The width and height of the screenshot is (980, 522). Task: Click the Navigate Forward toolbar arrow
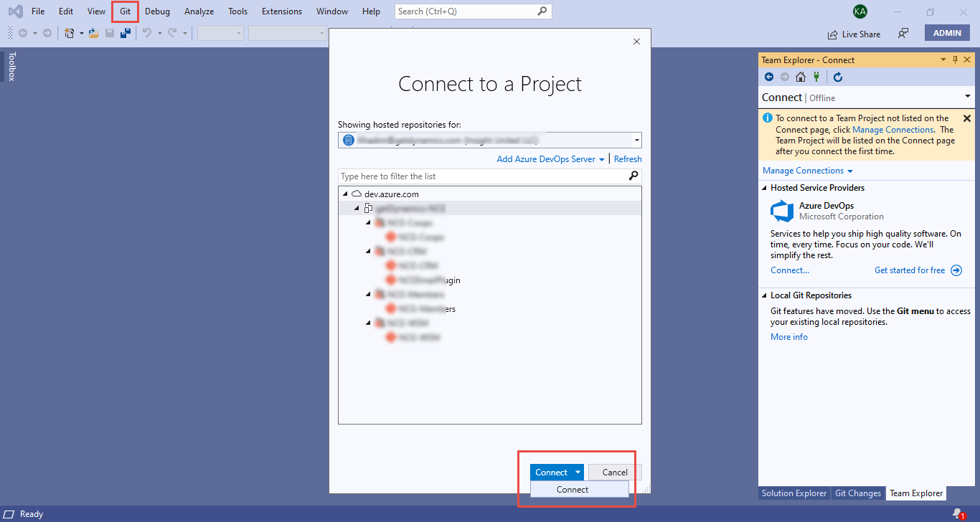click(x=47, y=33)
